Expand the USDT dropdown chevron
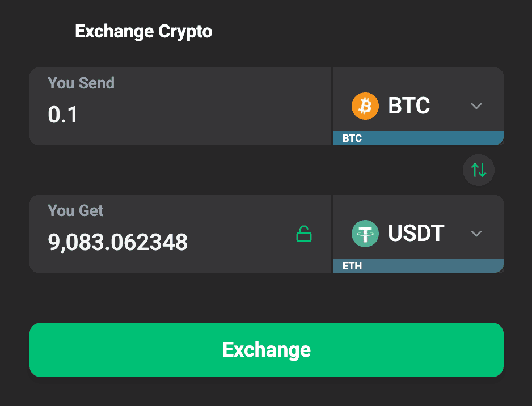The height and width of the screenshot is (406, 532). click(476, 234)
